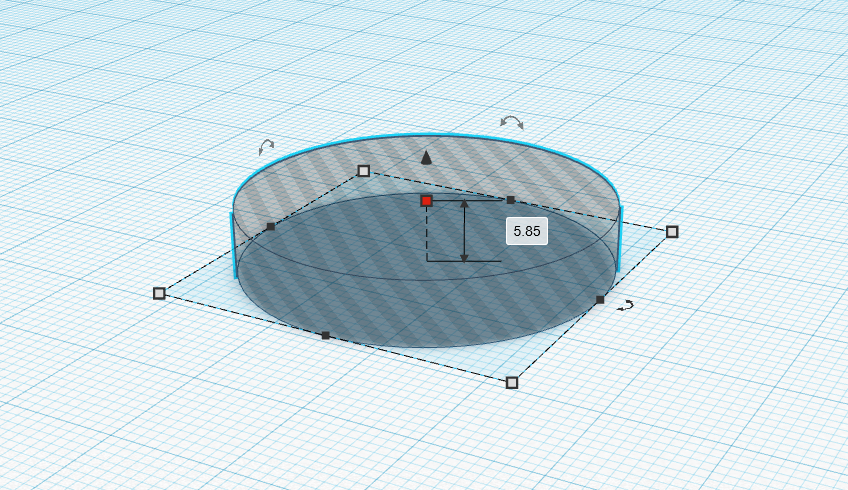Click the small rotation arrow beside the front-right edge handle

point(626,306)
